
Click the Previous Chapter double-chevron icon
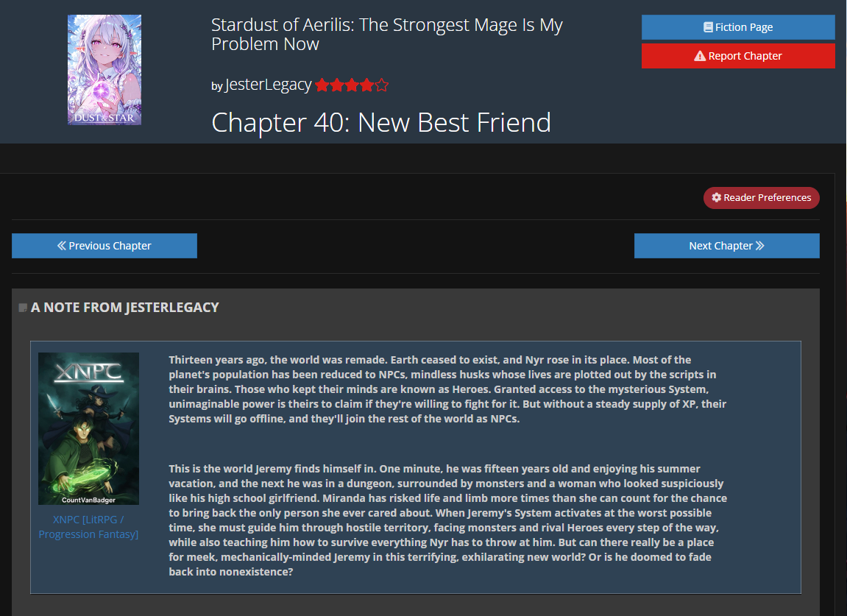pos(62,245)
